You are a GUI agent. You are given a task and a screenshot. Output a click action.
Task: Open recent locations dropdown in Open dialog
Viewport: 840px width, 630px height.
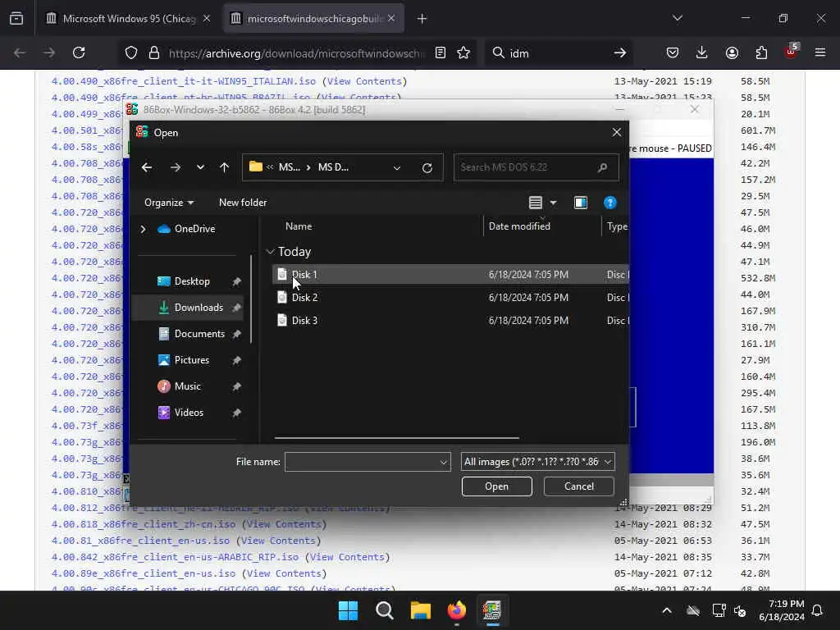pyautogui.click(x=200, y=167)
